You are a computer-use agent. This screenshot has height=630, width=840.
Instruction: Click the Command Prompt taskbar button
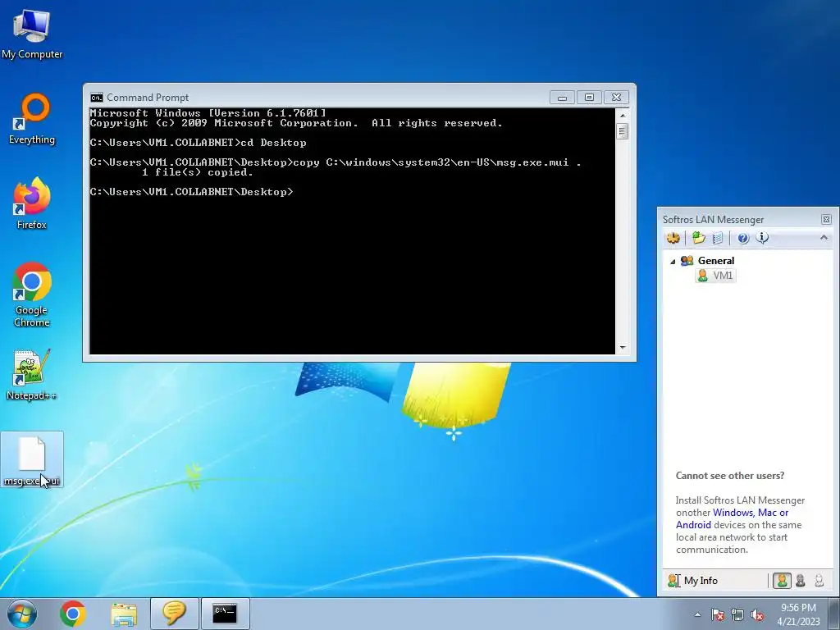225,614
